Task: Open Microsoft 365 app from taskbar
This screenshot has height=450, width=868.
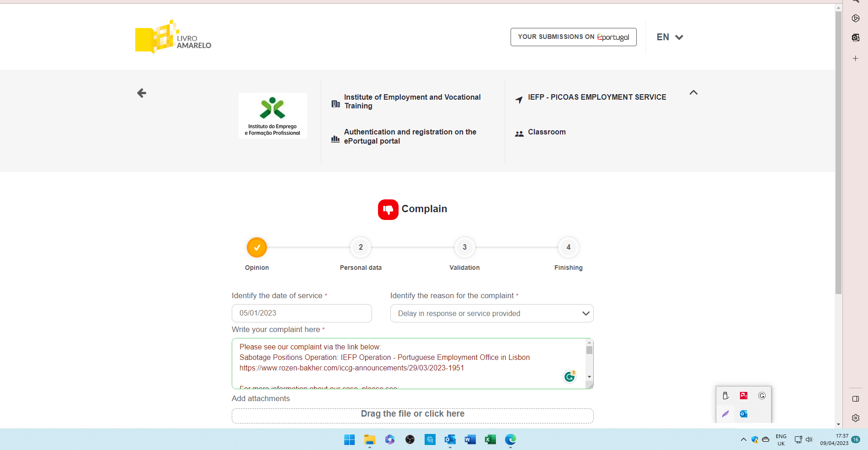Action: [390, 439]
